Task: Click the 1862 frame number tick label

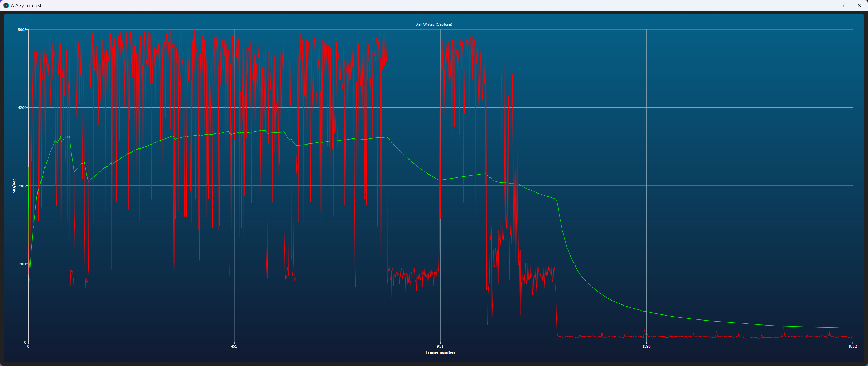Action: click(853, 346)
